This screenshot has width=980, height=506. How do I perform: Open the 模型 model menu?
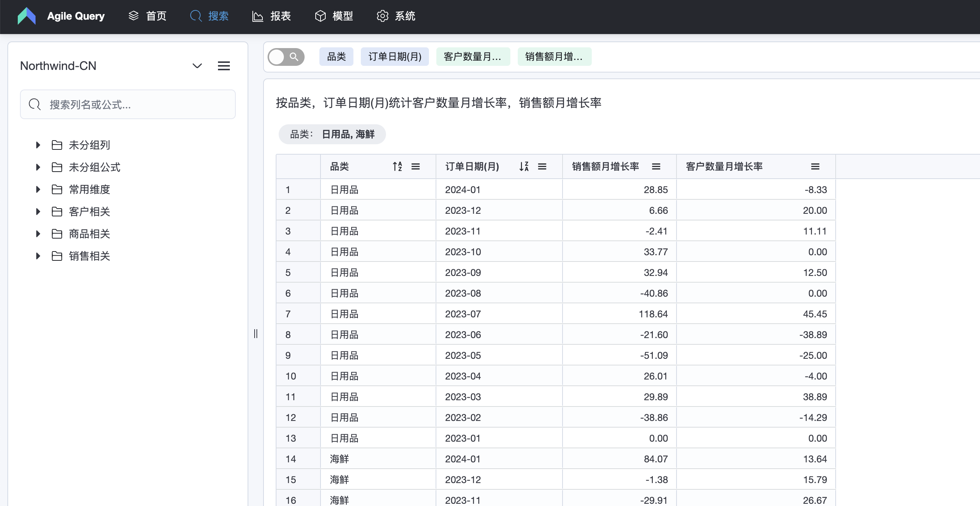click(334, 16)
